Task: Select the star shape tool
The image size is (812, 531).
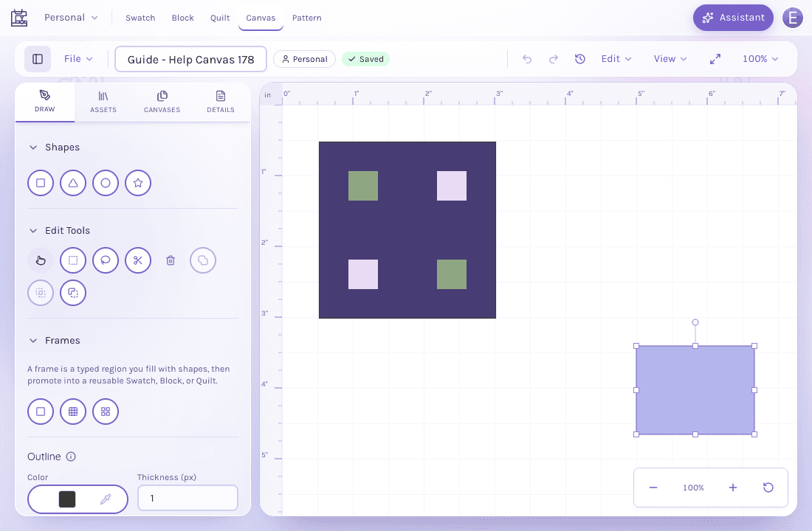Action: (x=138, y=183)
